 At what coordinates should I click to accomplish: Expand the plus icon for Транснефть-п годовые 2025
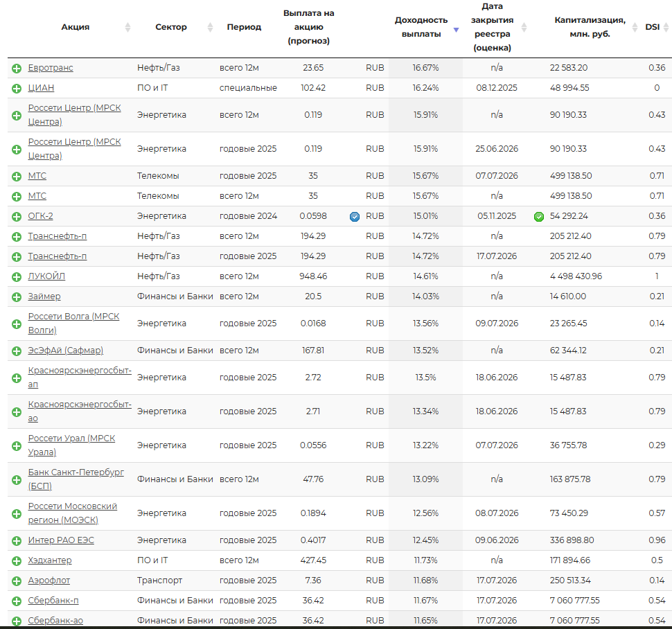click(17, 257)
